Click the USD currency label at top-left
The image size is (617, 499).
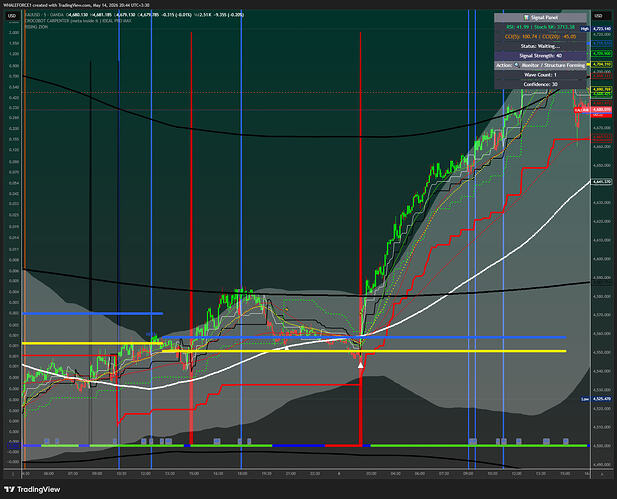[x=12, y=16]
